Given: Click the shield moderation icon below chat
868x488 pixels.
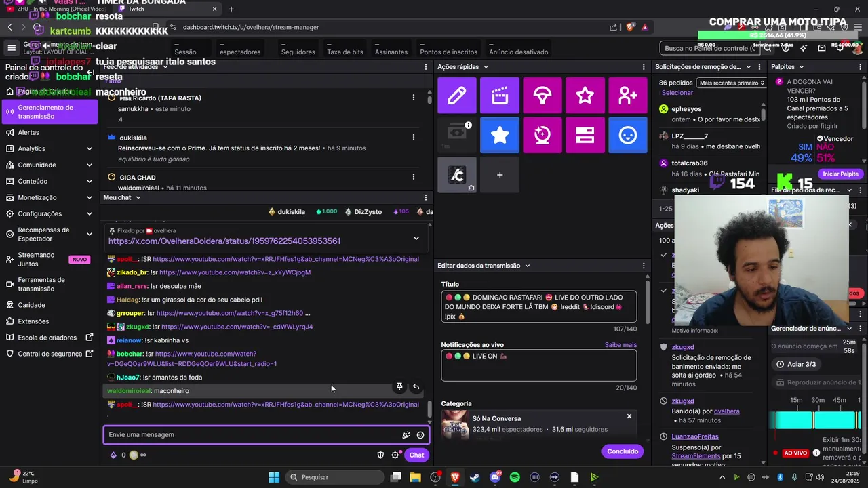Looking at the screenshot, I should tap(380, 455).
